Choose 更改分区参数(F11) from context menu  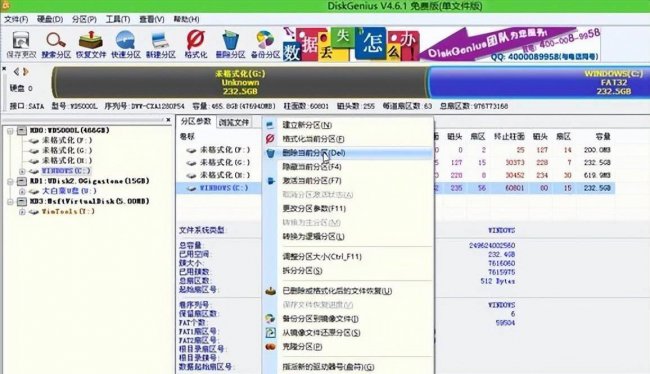[348, 209]
